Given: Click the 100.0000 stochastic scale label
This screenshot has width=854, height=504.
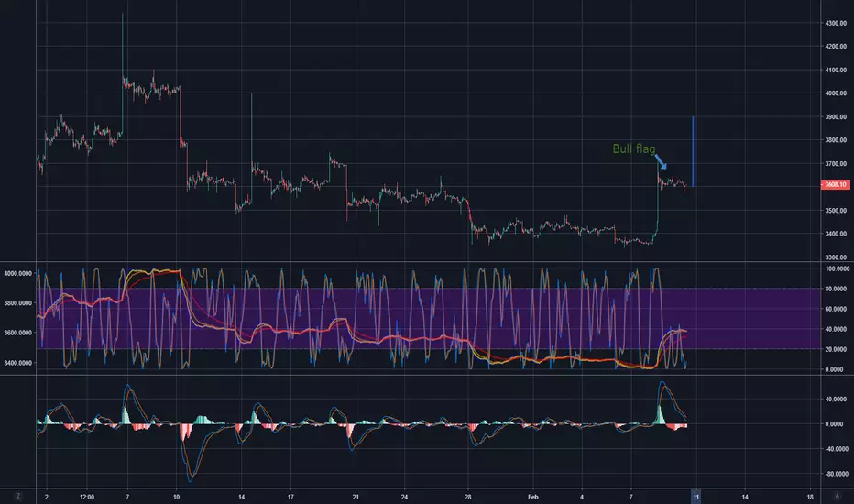Looking at the screenshot, I should (838, 269).
